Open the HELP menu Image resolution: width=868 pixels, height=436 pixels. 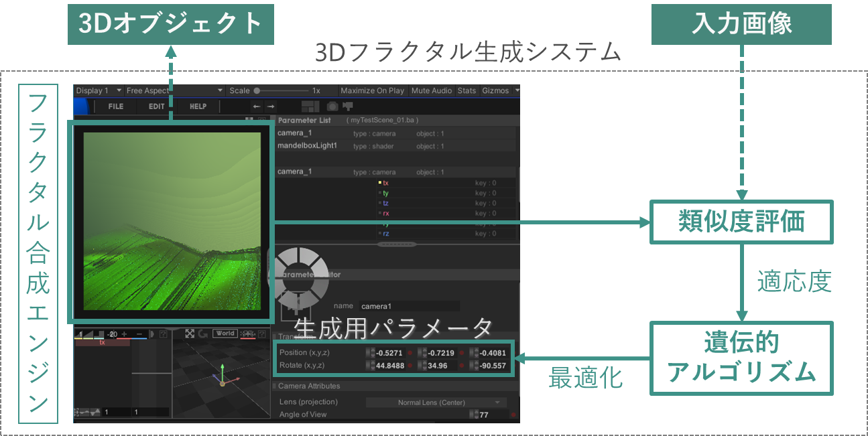coord(198,106)
